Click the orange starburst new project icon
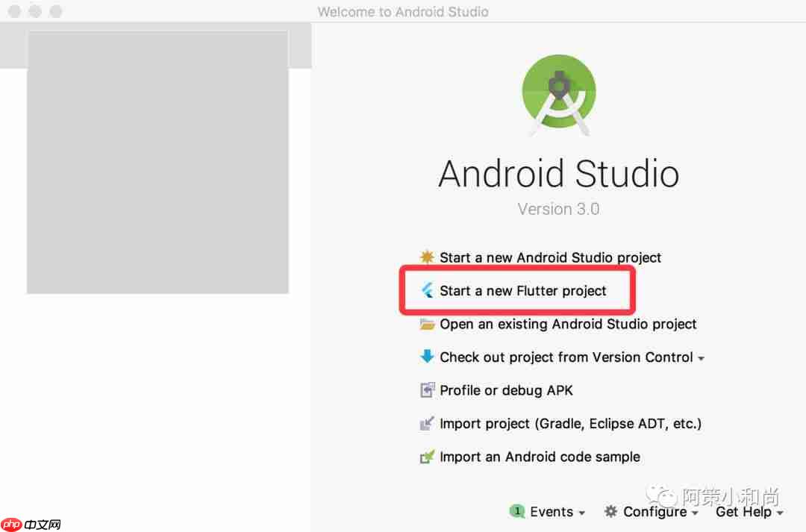 coord(427,257)
